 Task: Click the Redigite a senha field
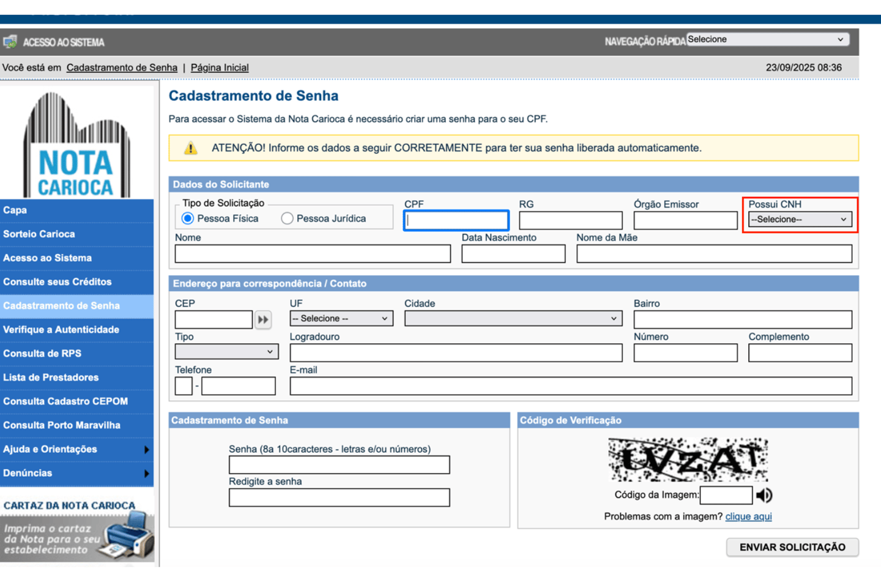339,497
